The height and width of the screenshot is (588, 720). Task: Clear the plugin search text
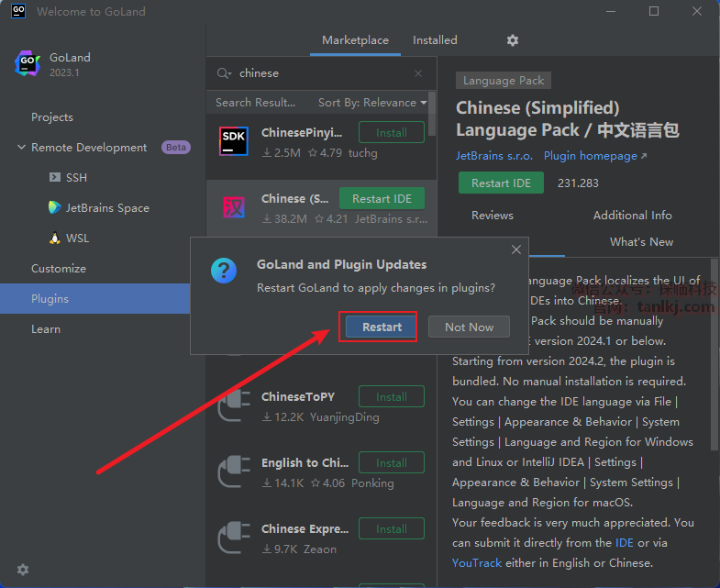[418, 73]
